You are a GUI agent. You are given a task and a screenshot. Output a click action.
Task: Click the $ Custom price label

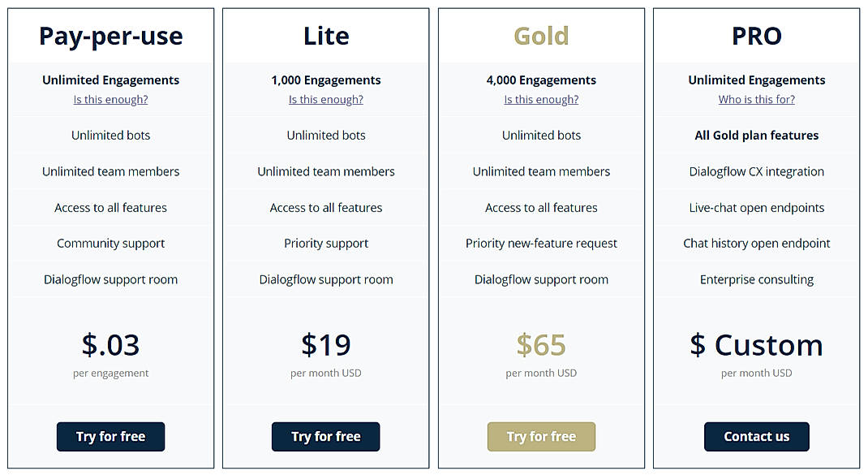756,344
